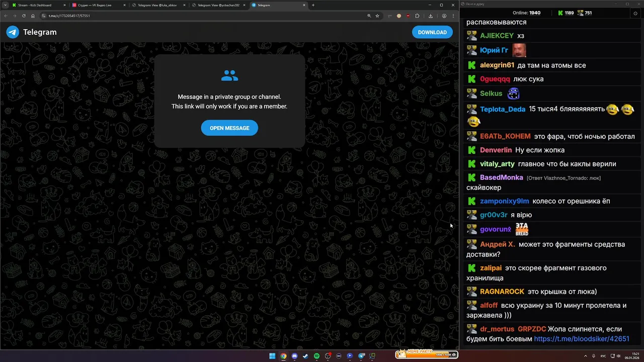Click username vitaly_arty in chat
644x362 pixels.
pos(497,164)
